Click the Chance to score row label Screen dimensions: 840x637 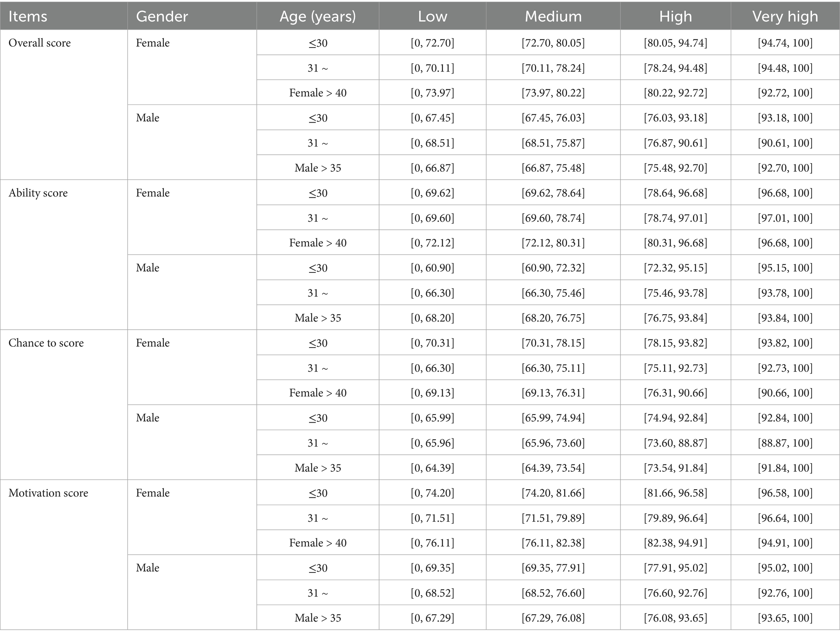tap(46, 343)
